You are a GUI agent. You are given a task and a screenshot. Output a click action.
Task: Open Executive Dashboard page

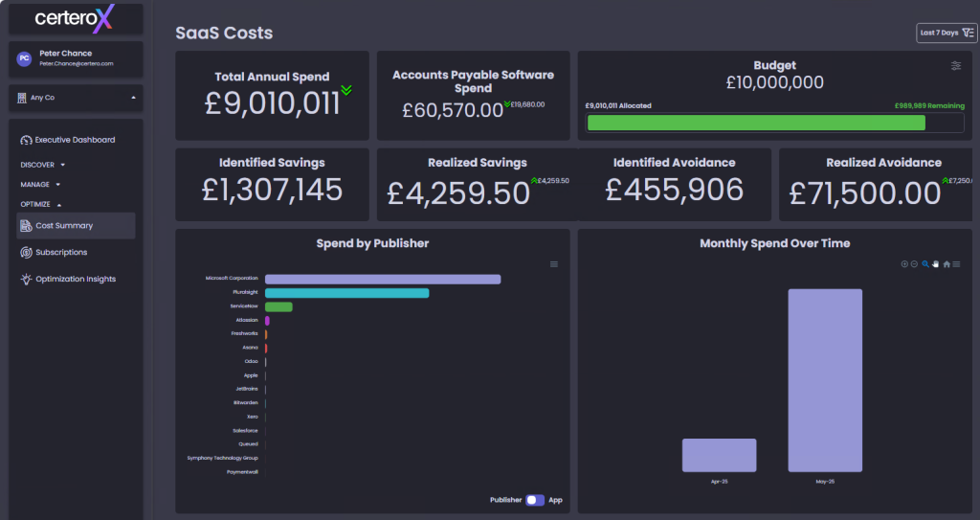point(75,140)
